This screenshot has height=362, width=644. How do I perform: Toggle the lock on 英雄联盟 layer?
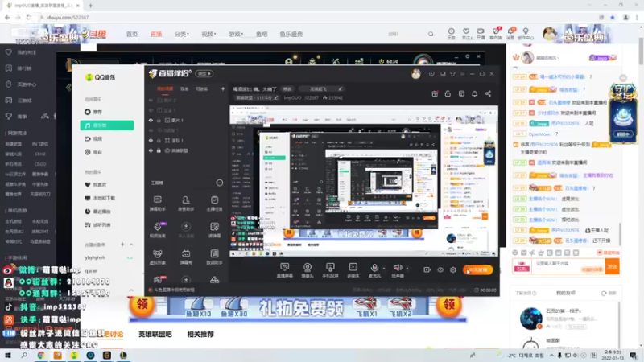click(159, 150)
